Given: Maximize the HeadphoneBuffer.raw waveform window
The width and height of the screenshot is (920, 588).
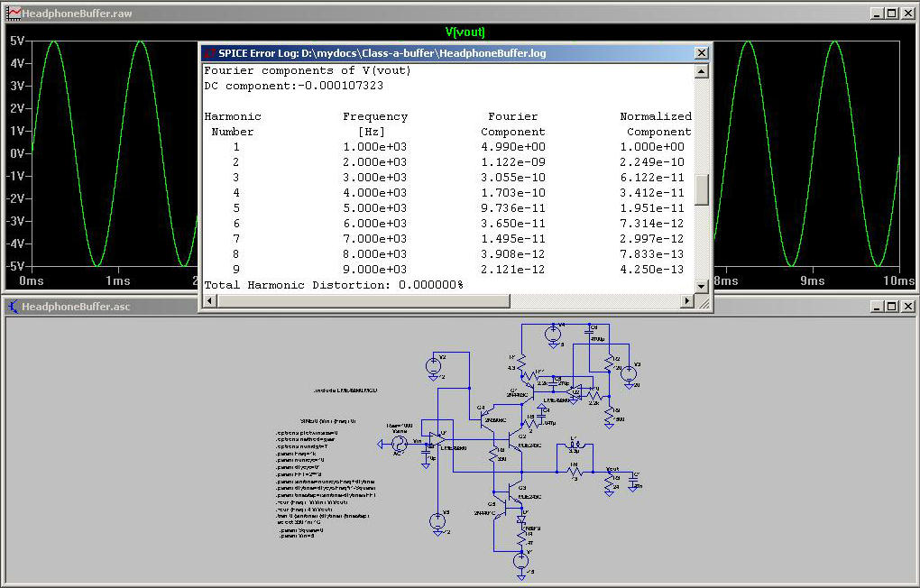Looking at the screenshot, I should (x=892, y=13).
